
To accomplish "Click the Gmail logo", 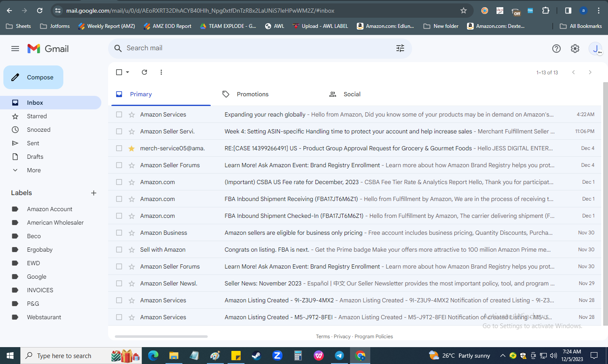I will pyautogui.click(x=48, y=49).
